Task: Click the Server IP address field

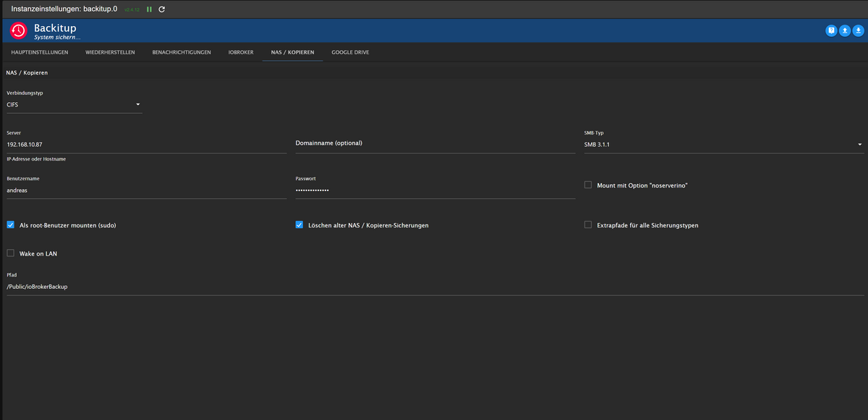Action: pyautogui.click(x=146, y=144)
